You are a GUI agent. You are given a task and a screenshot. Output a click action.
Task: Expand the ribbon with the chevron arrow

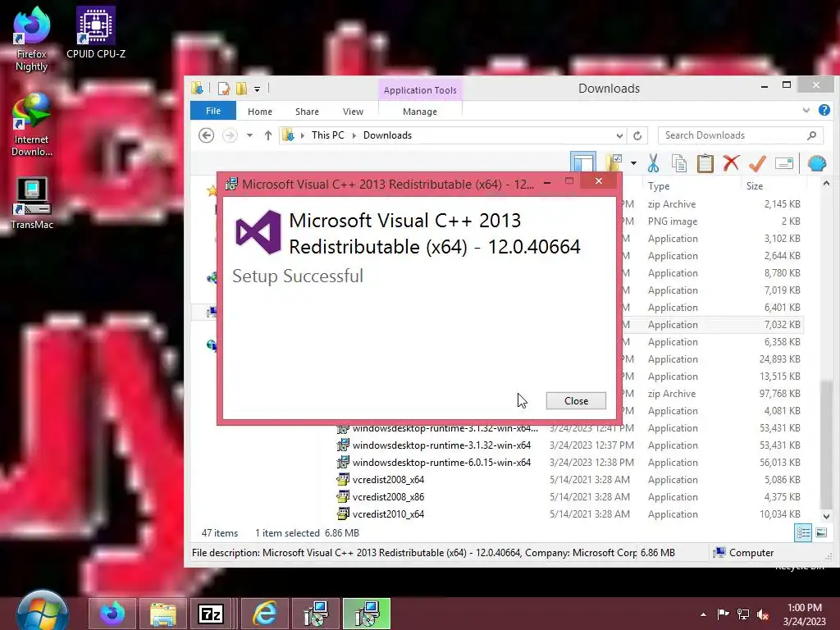tap(806, 111)
